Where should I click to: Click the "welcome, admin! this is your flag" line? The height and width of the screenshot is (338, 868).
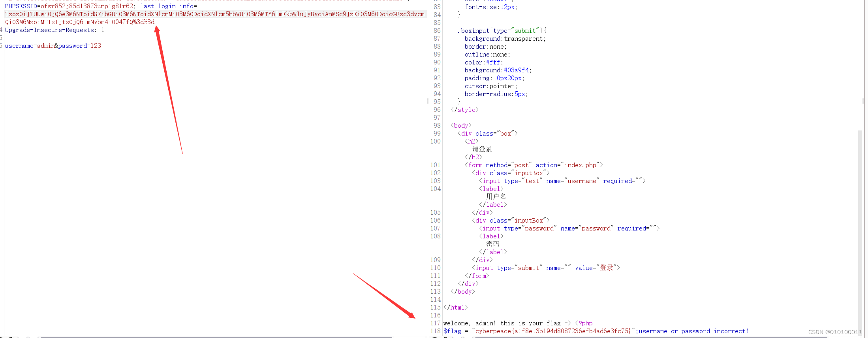click(x=518, y=323)
